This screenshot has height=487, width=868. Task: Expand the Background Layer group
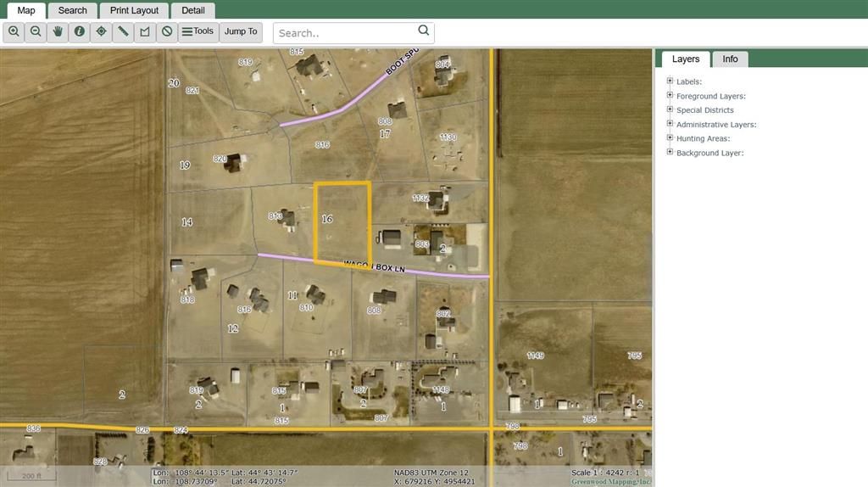click(670, 152)
